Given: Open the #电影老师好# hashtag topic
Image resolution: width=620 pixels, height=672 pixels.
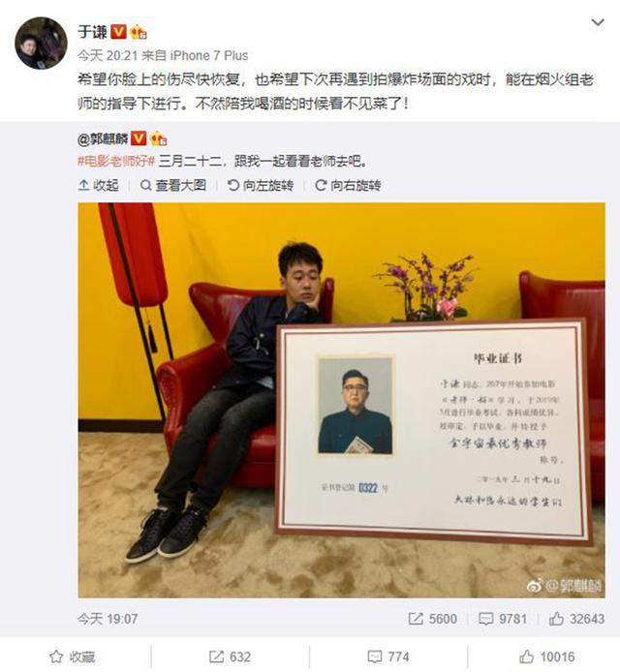Looking at the screenshot, I should point(116,162).
